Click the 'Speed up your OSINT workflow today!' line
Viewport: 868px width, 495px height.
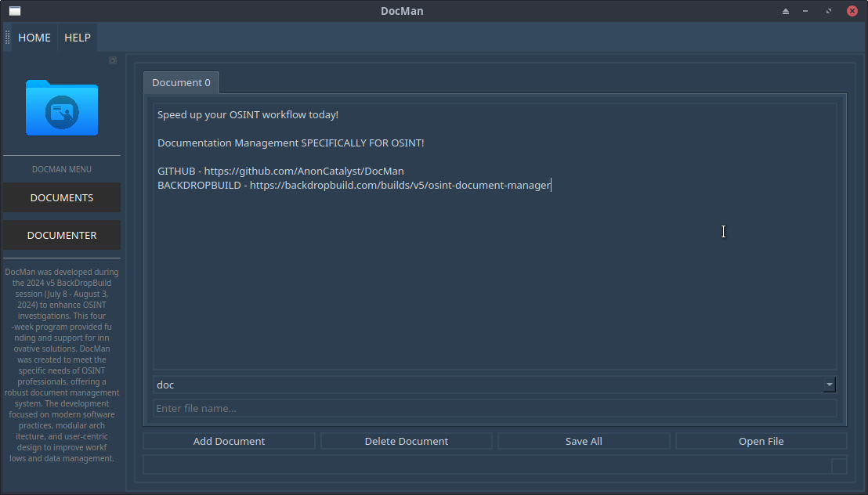[248, 114]
